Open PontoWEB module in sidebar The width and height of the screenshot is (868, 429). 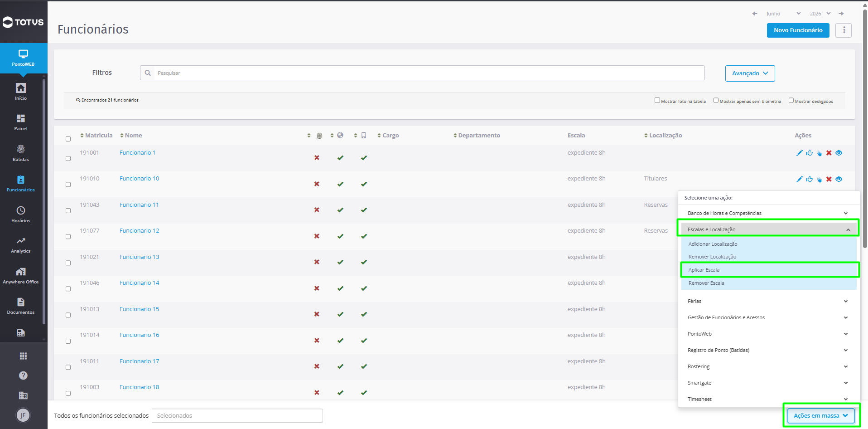[24, 58]
